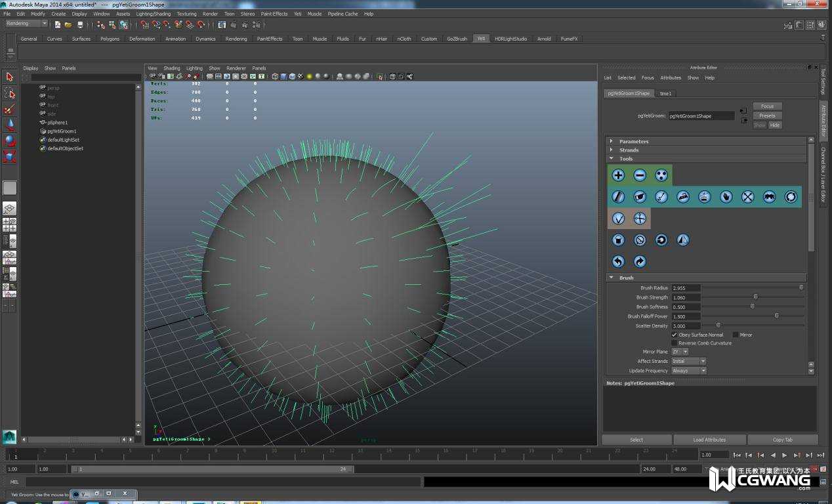
Task: Click the redo arrow in Tools
Action: pos(640,262)
